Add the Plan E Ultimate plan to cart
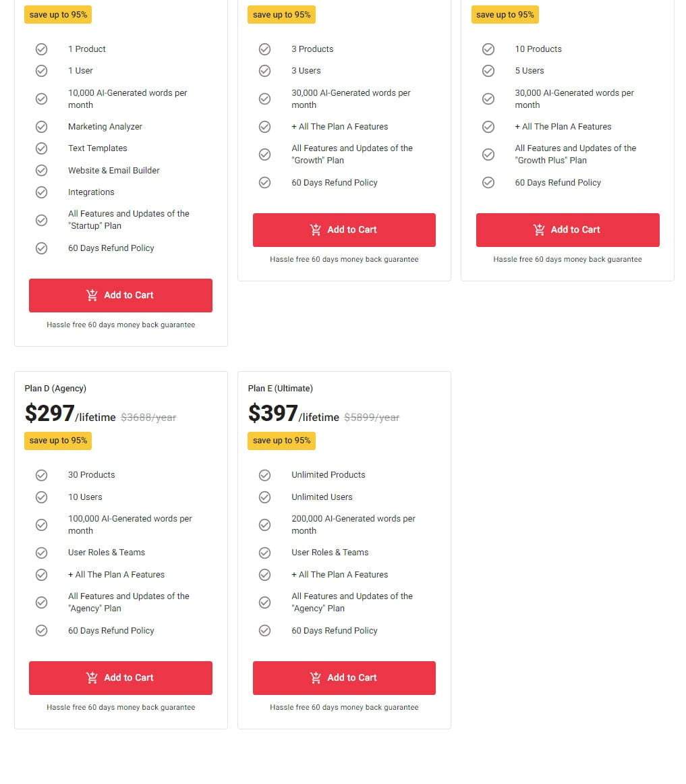Image resolution: width=686 pixels, height=784 pixels. click(x=344, y=677)
